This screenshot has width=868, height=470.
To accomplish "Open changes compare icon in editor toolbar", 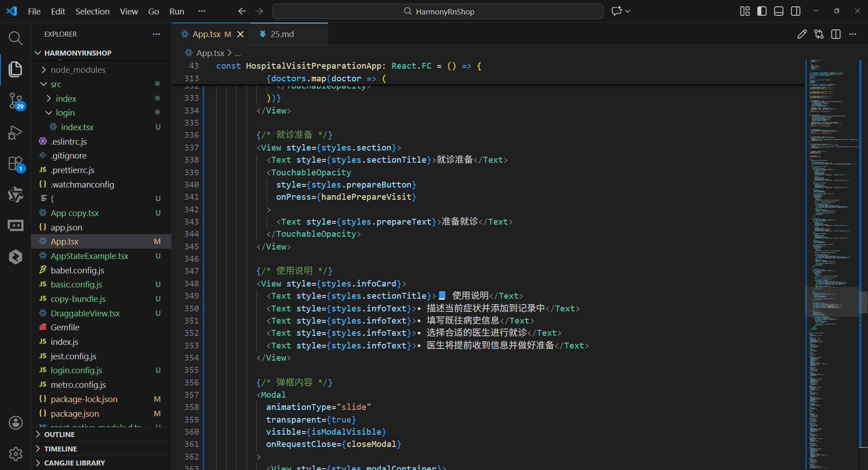I will tap(819, 34).
